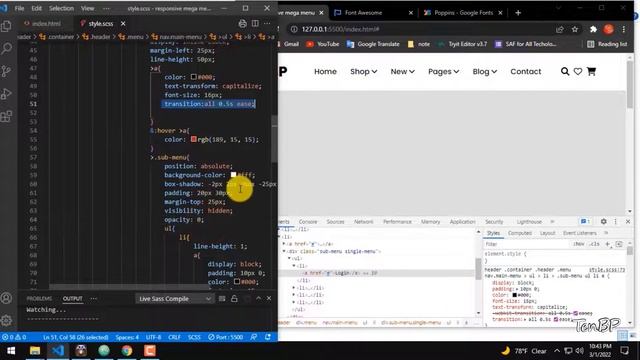Click the feedback icon in VS Code status bar
The image size is (640, 360).
(x=253, y=337)
